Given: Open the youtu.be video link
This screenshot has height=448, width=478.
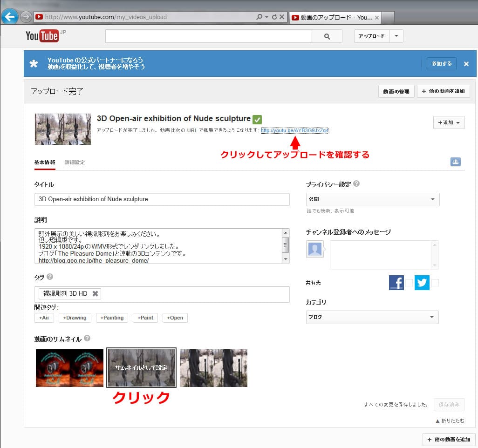Looking at the screenshot, I should (x=294, y=130).
